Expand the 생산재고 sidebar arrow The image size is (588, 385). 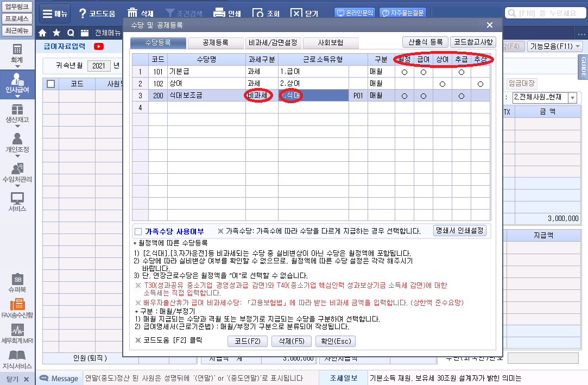[17, 127]
